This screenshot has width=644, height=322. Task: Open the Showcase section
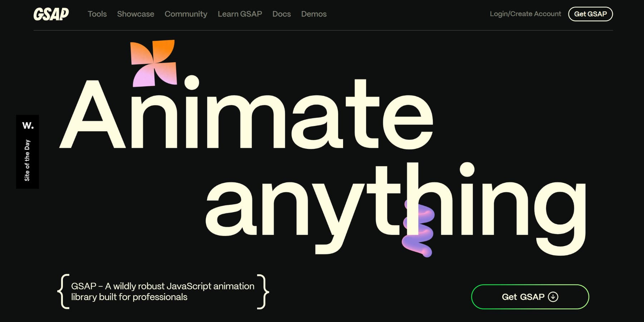click(136, 14)
